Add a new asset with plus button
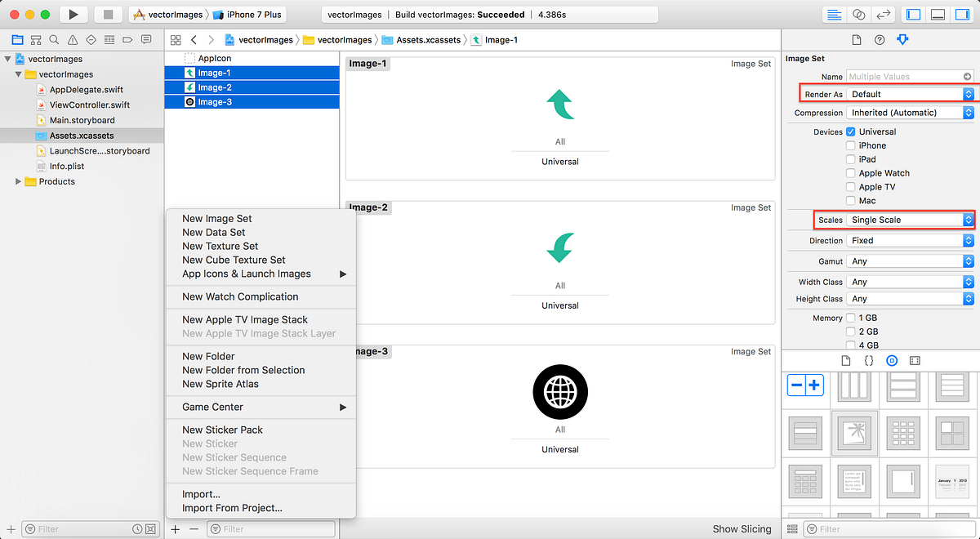 click(175, 529)
